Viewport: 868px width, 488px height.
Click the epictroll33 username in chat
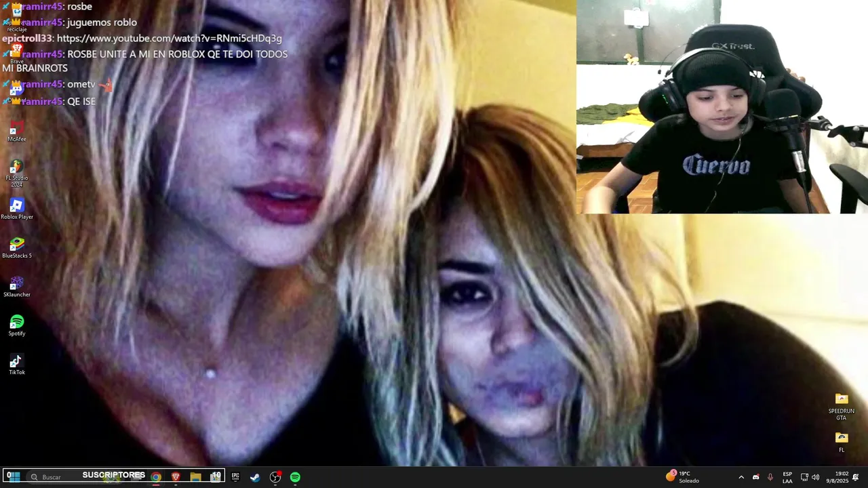tap(27, 39)
